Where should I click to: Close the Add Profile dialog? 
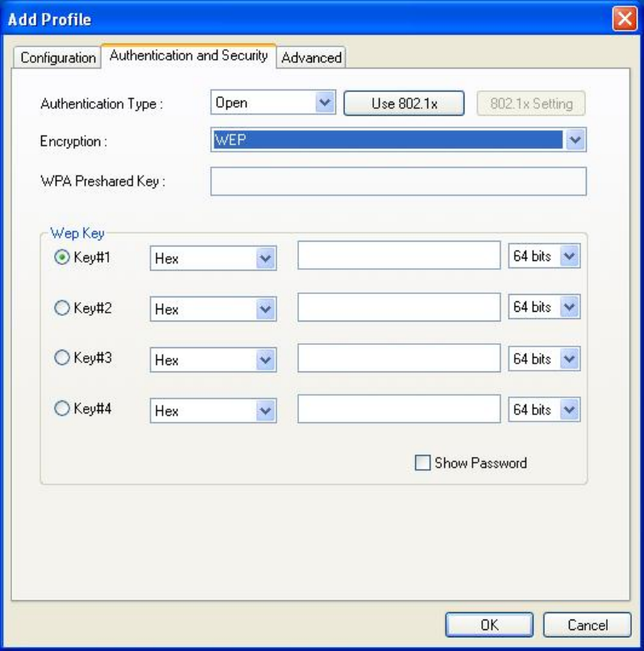(625, 19)
